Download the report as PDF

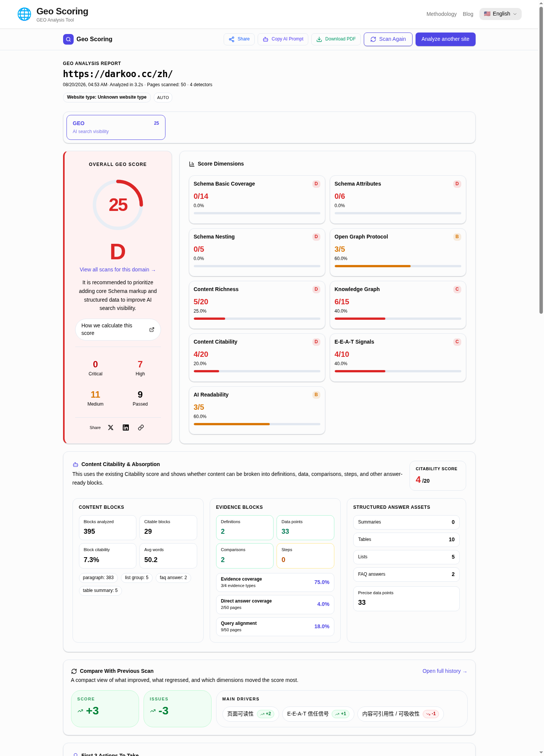pos(336,39)
